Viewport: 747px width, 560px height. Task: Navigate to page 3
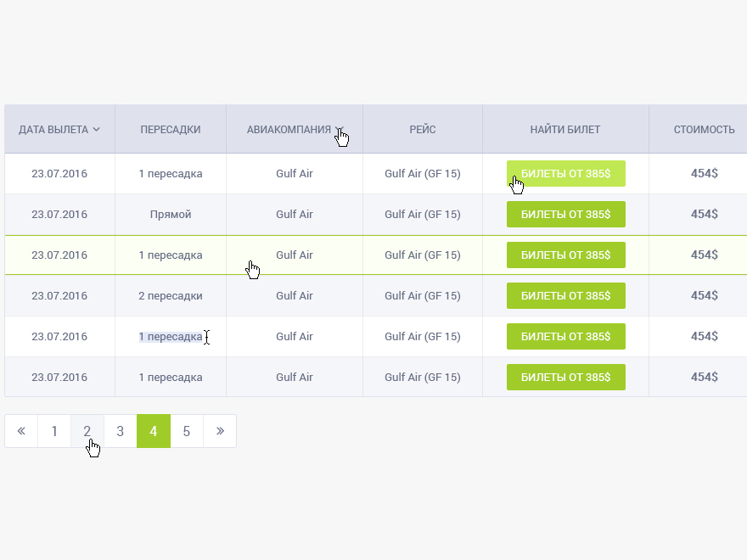pos(121,431)
